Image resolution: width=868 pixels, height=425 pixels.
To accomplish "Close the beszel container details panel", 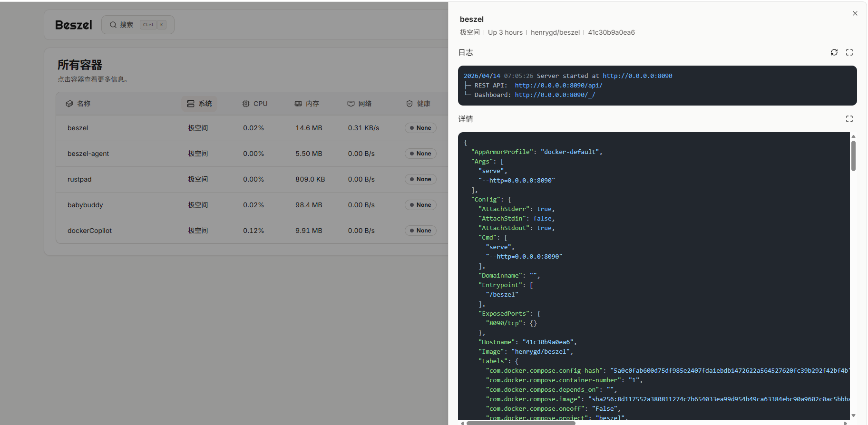I will pos(855,13).
